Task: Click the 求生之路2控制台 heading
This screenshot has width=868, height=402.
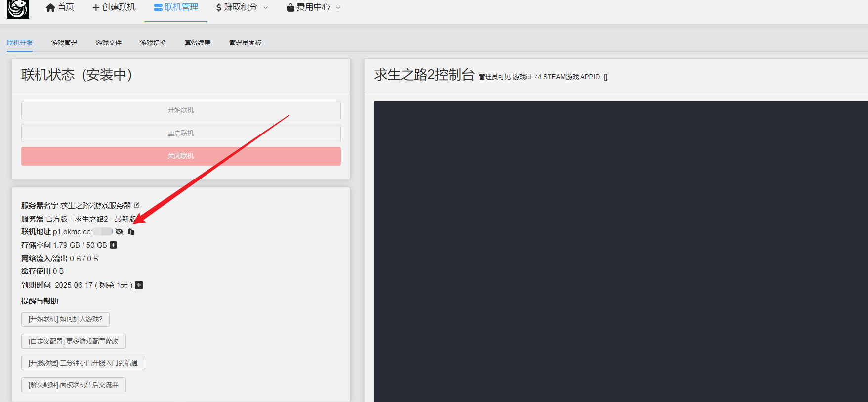Action: (x=424, y=75)
